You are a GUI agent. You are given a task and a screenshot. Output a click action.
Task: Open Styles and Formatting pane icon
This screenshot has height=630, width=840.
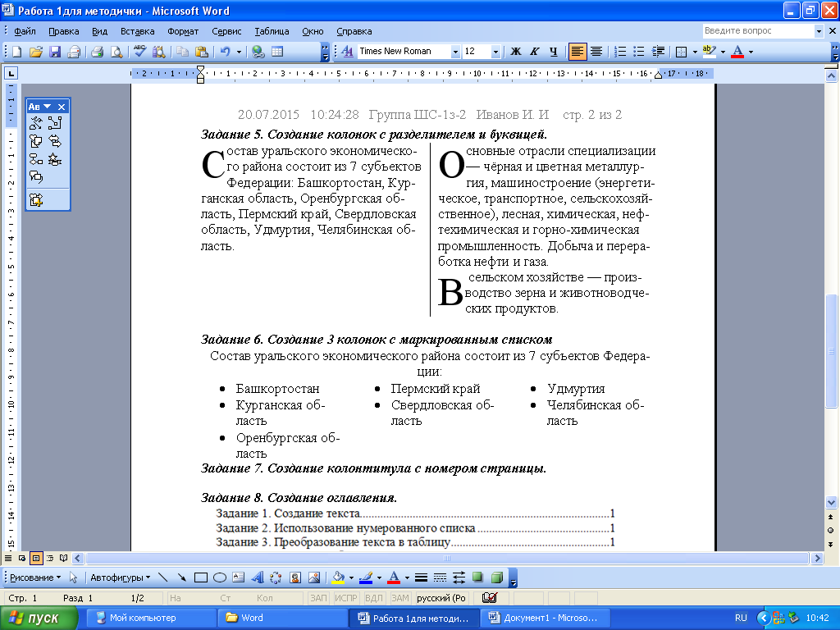347,52
